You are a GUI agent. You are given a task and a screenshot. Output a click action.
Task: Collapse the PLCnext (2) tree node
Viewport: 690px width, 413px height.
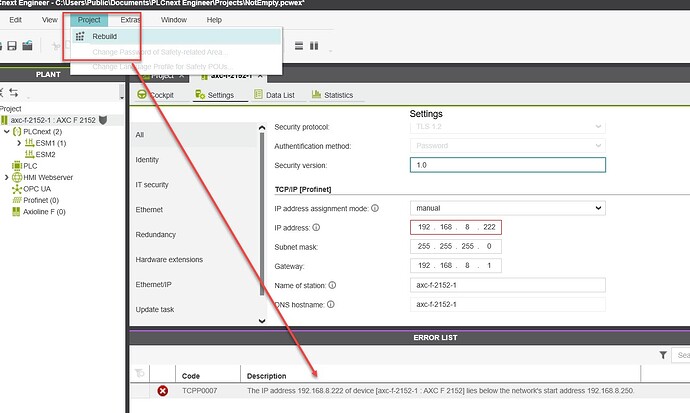coord(7,132)
